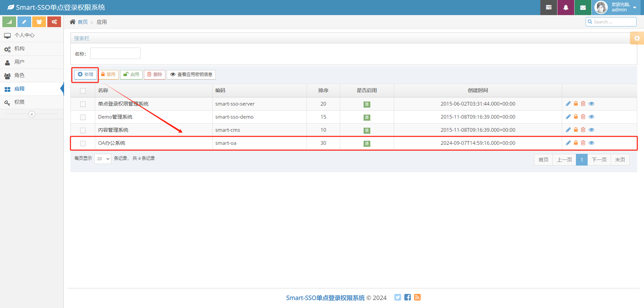Screen dimensions: 644x308
Task: Check the 内容管理系统 row checkbox
Action: pyautogui.click(x=83, y=130)
